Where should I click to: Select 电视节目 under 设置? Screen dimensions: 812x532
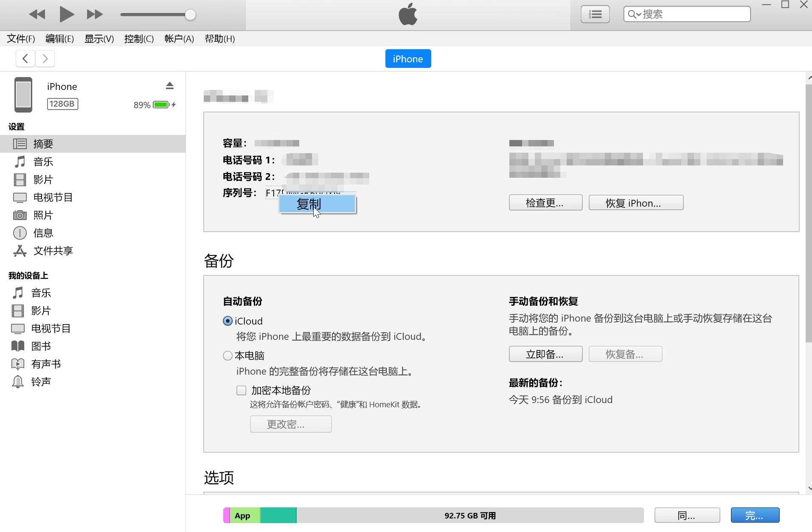point(93,197)
